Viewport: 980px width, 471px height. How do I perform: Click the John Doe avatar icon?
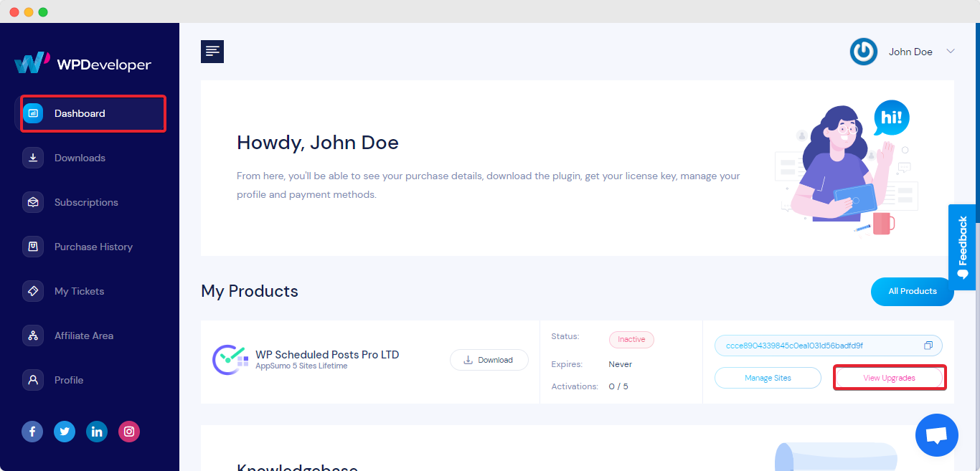(x=864, y=52)
